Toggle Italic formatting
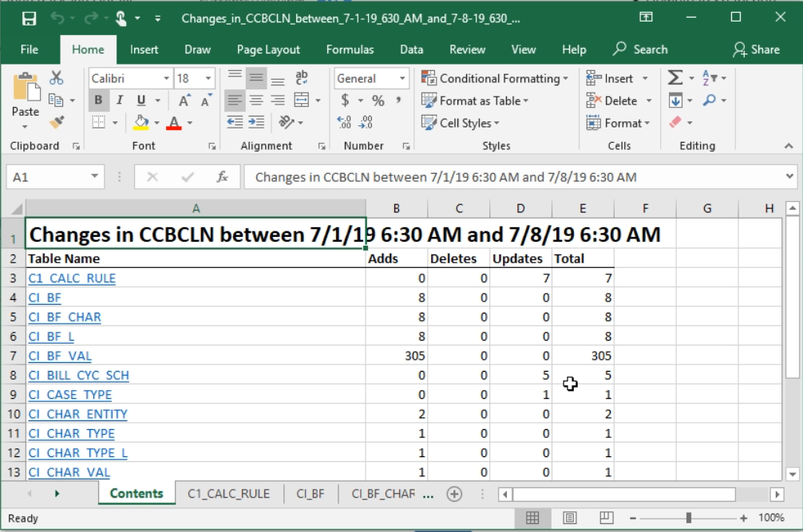The image size is (803, 532). (x=119, y=100)
